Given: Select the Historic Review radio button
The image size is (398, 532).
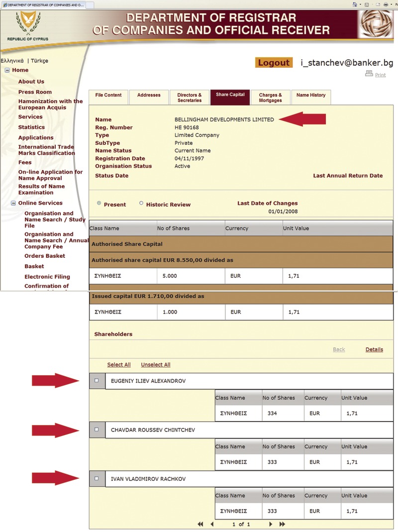Looking at the screenshot, I should 141,203.
